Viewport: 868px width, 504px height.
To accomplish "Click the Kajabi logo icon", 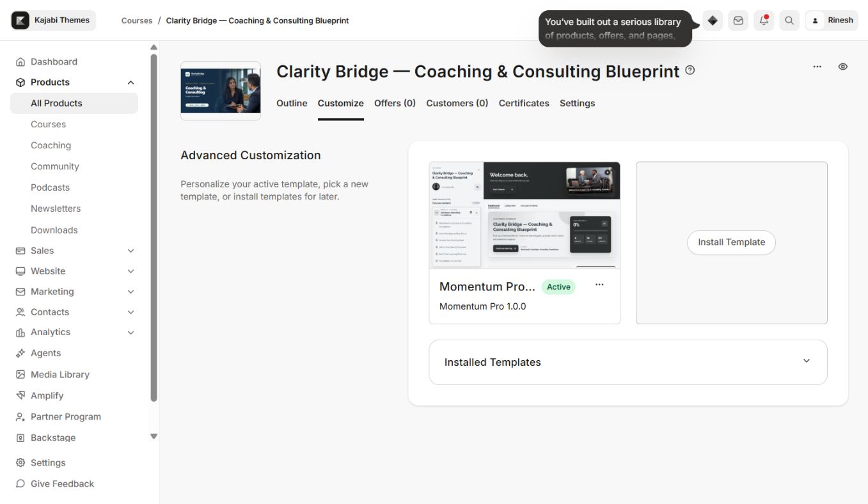I will [21, 20].
